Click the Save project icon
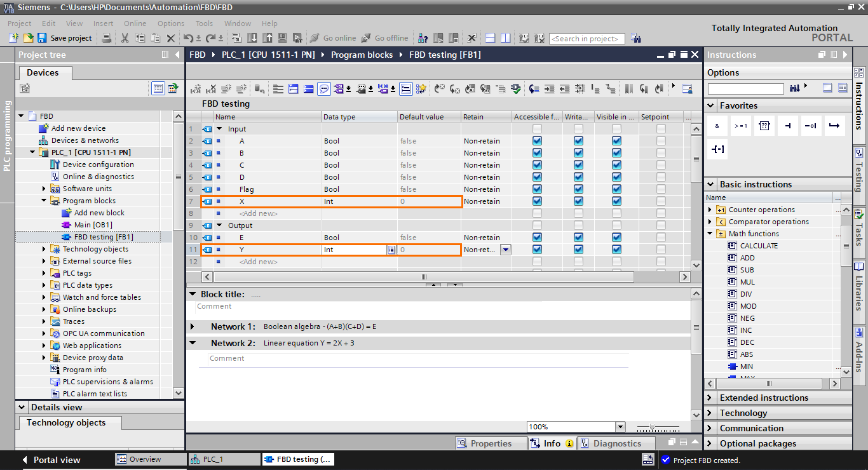This screenshot has width=868, height=470. point(41,38)
